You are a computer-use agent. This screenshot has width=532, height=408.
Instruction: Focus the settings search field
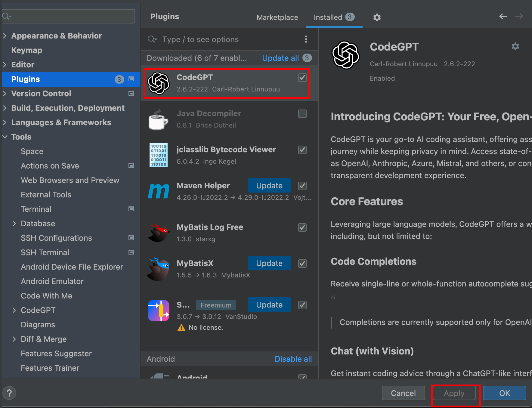pos(68,16)
